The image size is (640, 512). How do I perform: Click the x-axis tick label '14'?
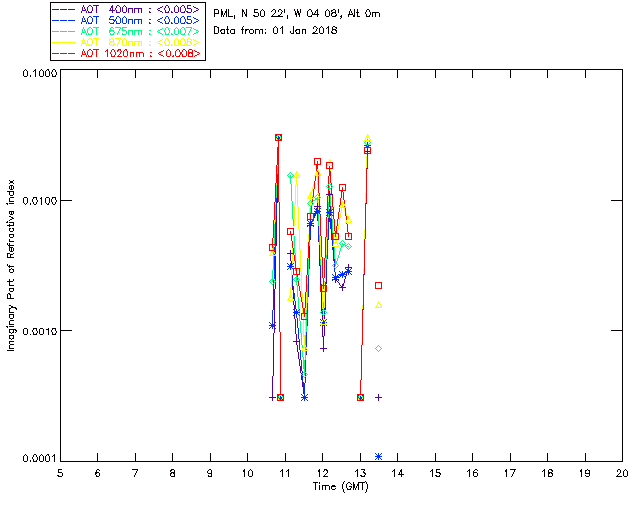398,473
